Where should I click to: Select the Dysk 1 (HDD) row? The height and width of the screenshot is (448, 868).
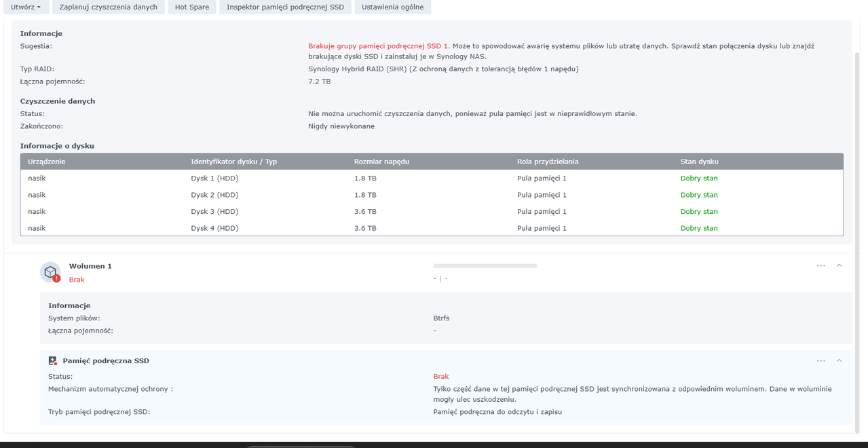(432, 179)
